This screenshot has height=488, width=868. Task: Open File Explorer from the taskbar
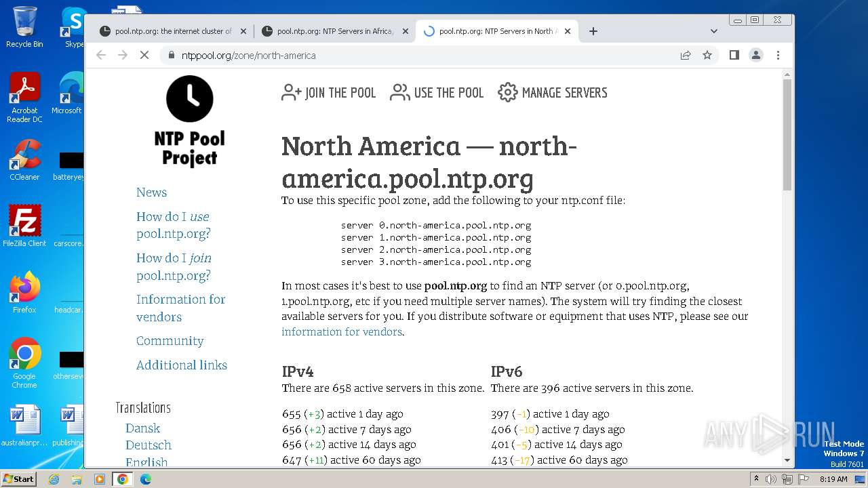[77, 479]
